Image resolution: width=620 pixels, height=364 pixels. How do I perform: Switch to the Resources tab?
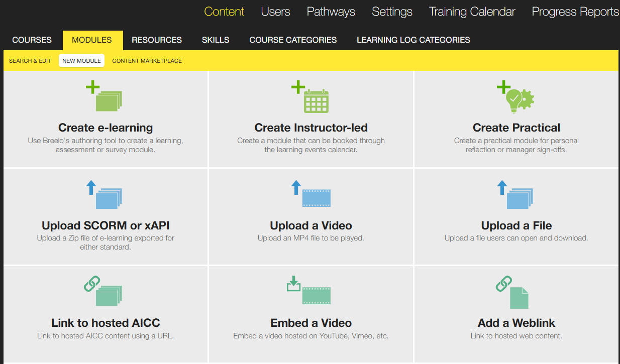pyautogui.click(x=157, y=40)
